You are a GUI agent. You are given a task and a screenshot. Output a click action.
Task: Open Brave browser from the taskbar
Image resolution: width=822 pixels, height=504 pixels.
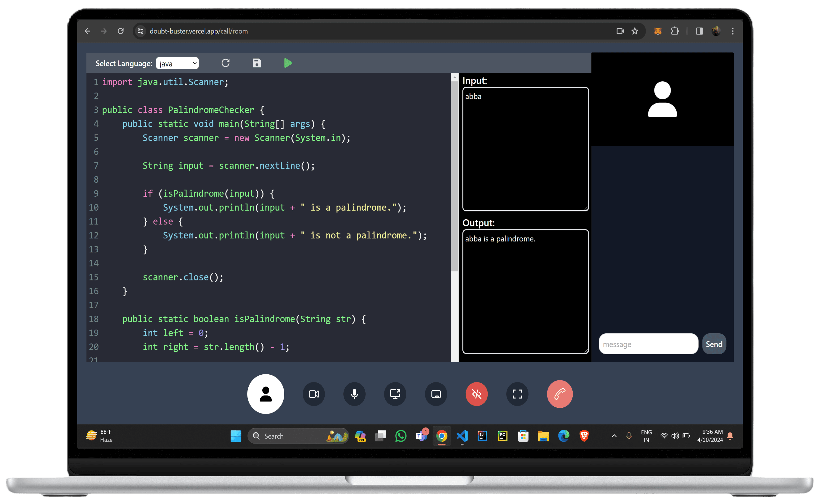pos(584,436)
